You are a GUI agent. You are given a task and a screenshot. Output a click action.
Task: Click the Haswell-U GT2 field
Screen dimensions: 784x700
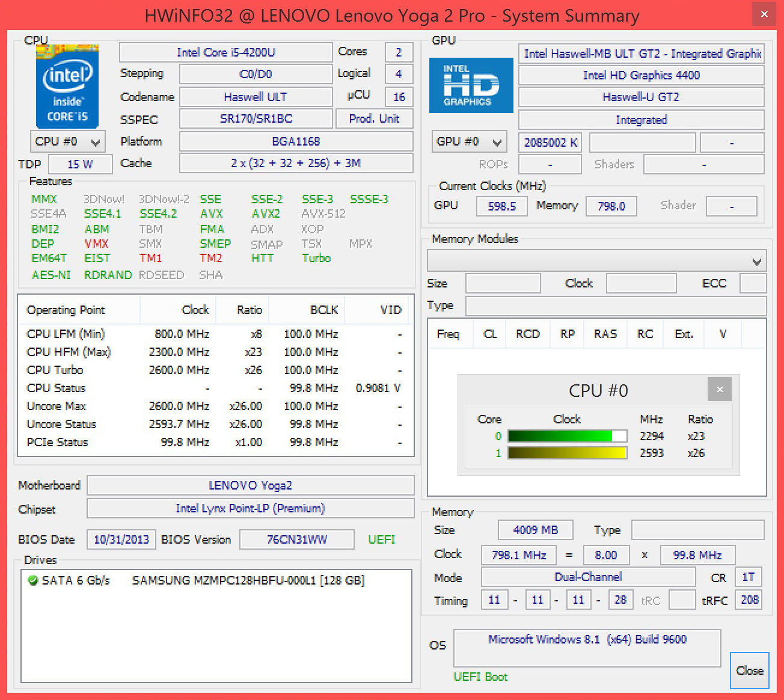click(x=642, y=97)
